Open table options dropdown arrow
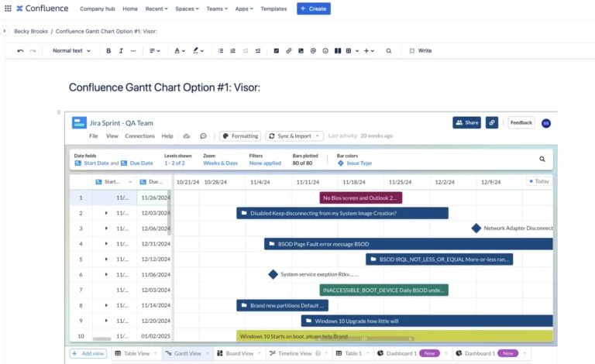The width and height of the screenshot is (595, 364). coord(357,51)
